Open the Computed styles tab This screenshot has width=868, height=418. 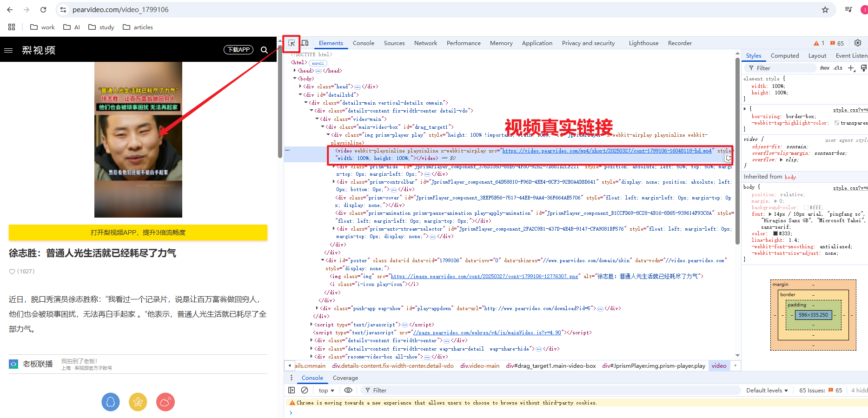click(x=785, y=55)
